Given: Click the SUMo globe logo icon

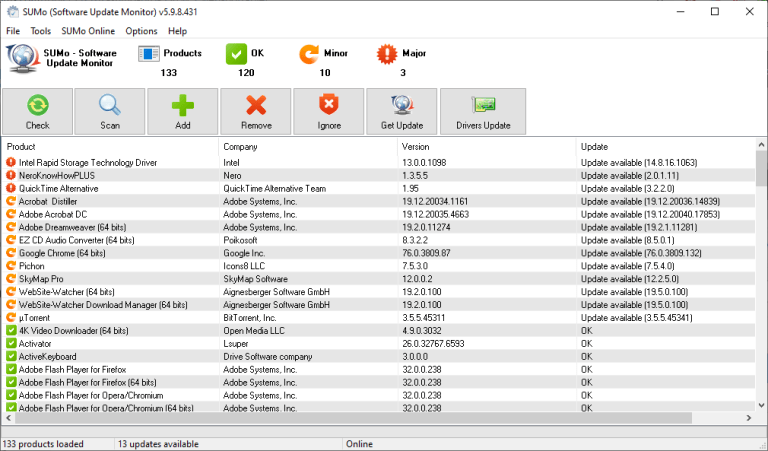Looking at the screenshot, I should click(x=23, y=58).
